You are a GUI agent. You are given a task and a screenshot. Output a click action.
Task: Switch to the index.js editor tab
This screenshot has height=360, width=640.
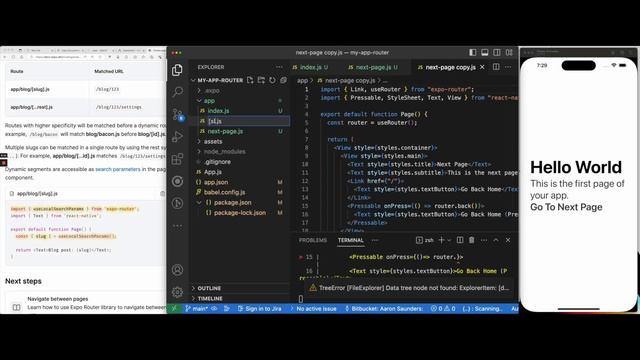310,67
